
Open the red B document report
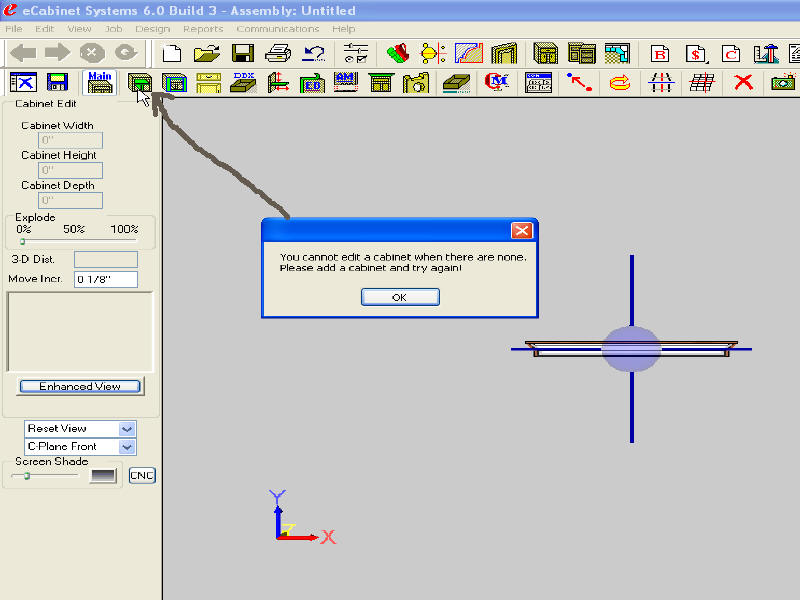point(660,54)
